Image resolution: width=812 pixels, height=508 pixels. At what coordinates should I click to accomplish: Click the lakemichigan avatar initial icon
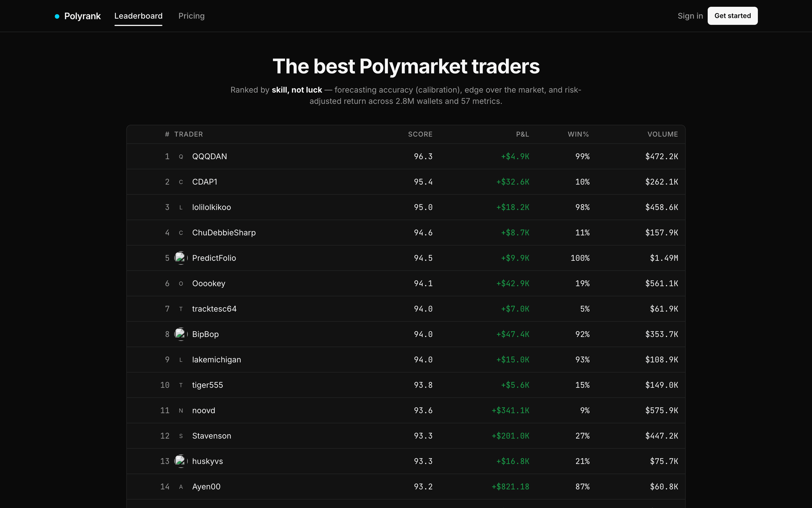pos(181,360)
